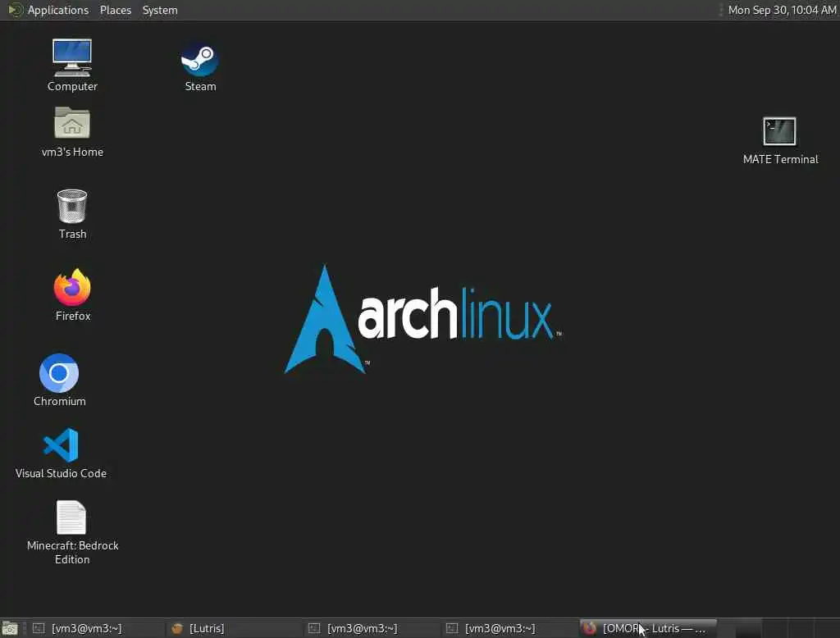
Task: Select the Firefox desktop icon
Action: pos(72,287)
